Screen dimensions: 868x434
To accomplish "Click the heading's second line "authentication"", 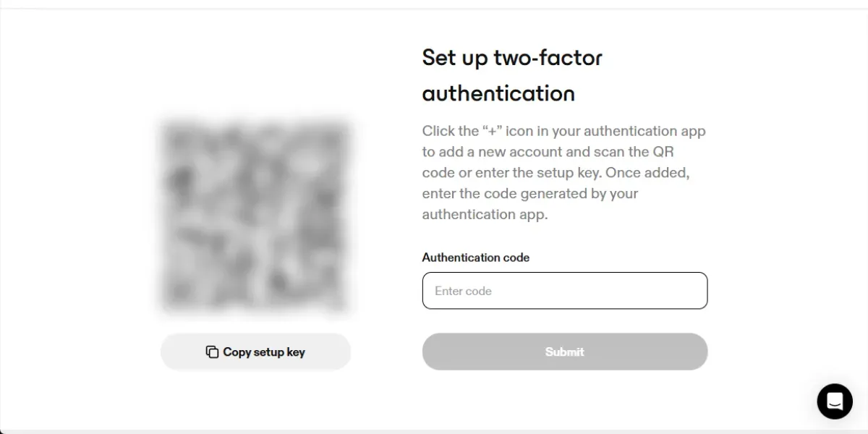I will click(498, 93).
